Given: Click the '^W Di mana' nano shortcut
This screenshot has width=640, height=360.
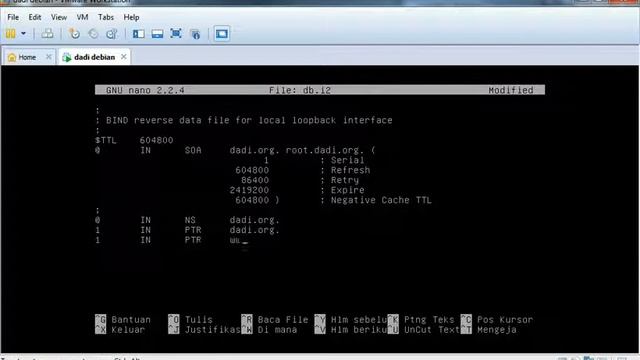Looking at the screenshot, I should (x=269, y=330).
